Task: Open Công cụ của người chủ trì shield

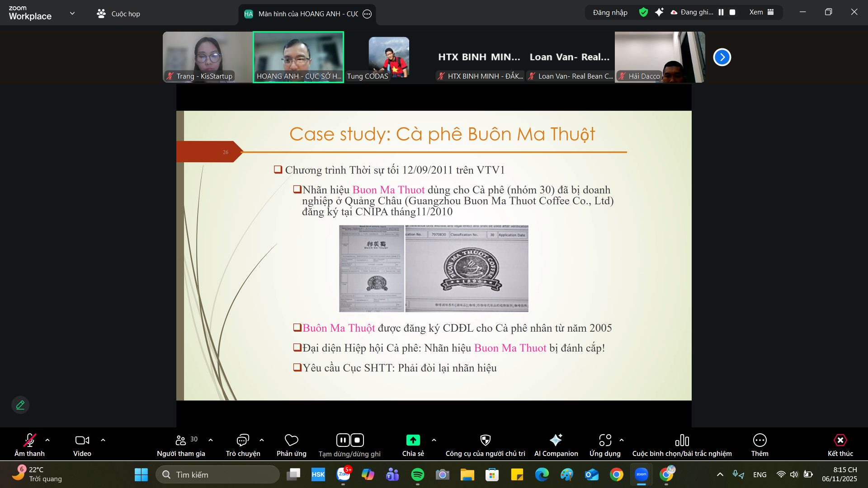Action: [485, 440]
